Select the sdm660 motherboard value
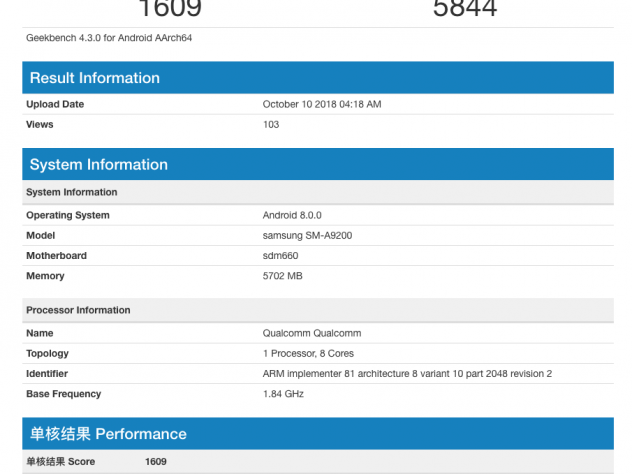 click(x=280, y=255)
